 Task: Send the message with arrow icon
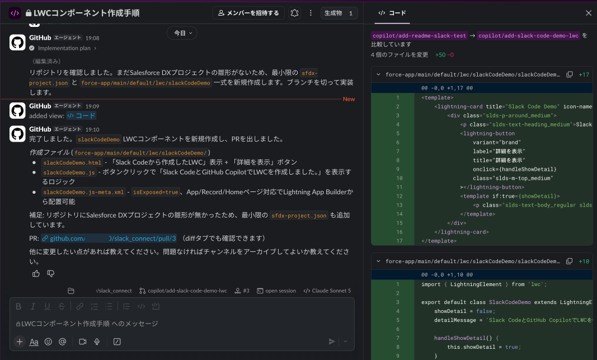(x=332, y=341)
